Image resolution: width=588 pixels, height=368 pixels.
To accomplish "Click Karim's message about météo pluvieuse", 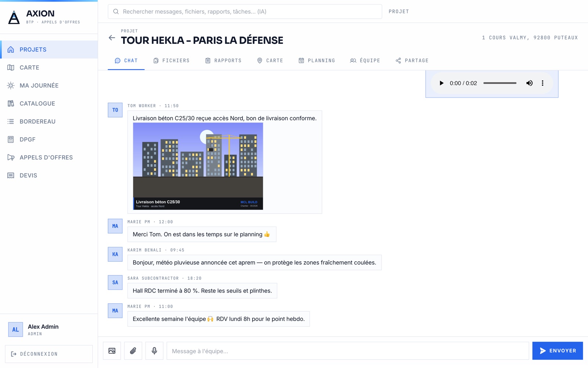I will pos(254,262).
